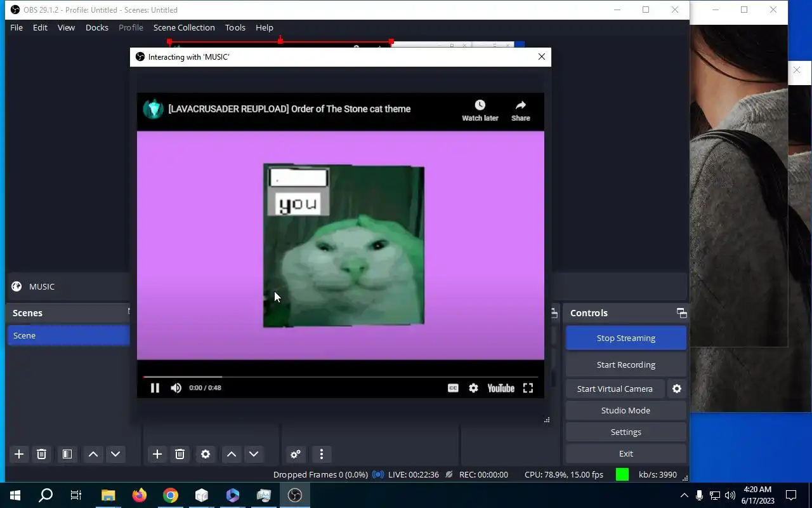Select the Scene item in Scenes list

point(69,335)
